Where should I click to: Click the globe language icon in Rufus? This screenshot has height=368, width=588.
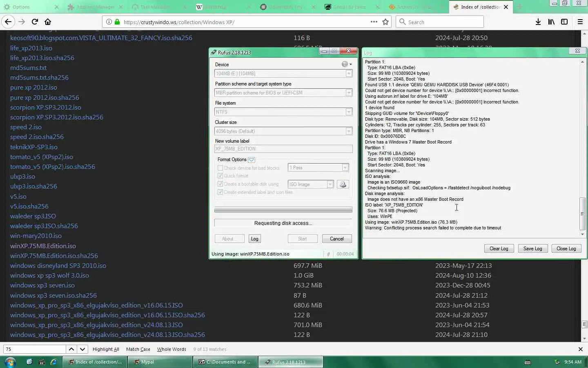[x=345, y=64]
